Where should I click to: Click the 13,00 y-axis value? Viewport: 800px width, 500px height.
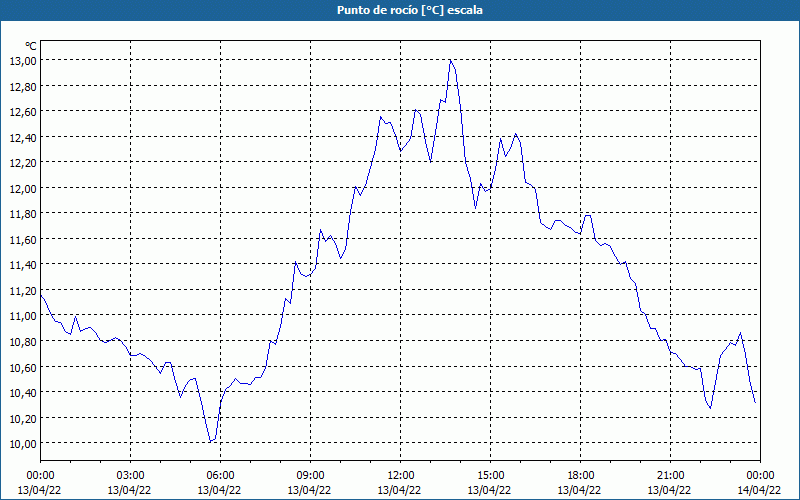coord(23,61)
